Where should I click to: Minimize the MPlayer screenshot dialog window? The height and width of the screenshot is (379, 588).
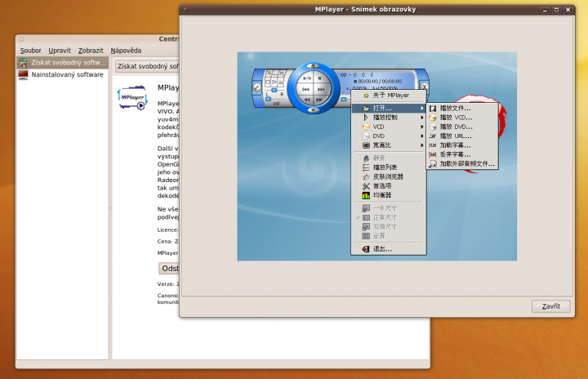click(545, 10)
